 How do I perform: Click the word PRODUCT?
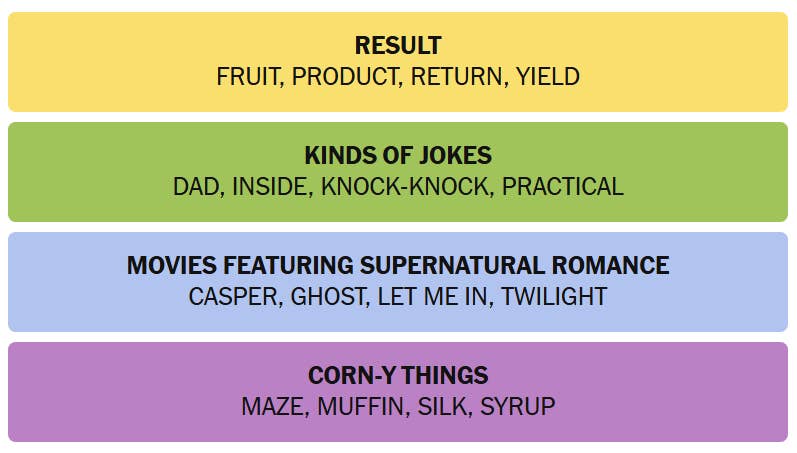(x=345, y=77)
